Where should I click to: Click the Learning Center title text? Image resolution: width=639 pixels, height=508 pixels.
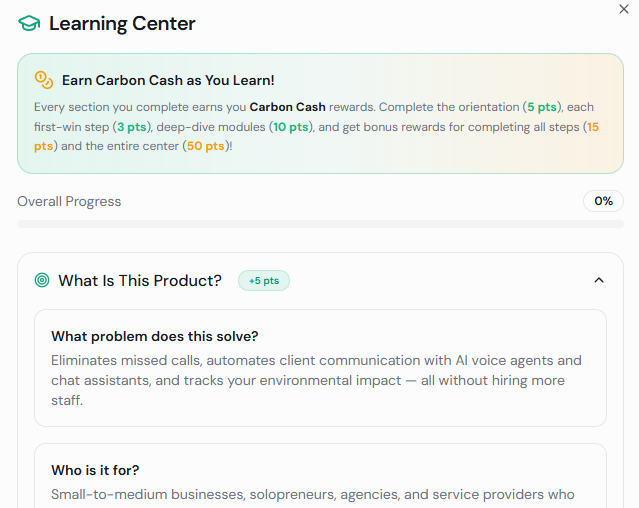122,23
